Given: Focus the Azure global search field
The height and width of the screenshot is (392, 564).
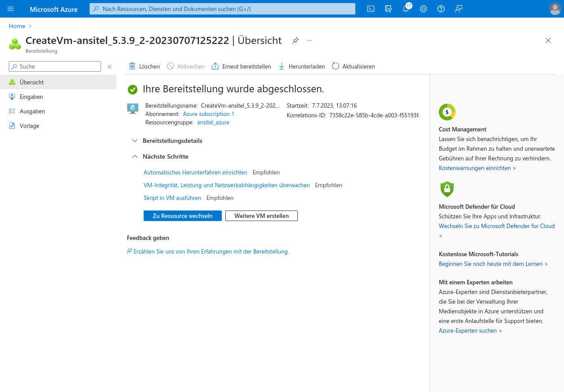Looking at the screenshot, I should click(222, 9).
